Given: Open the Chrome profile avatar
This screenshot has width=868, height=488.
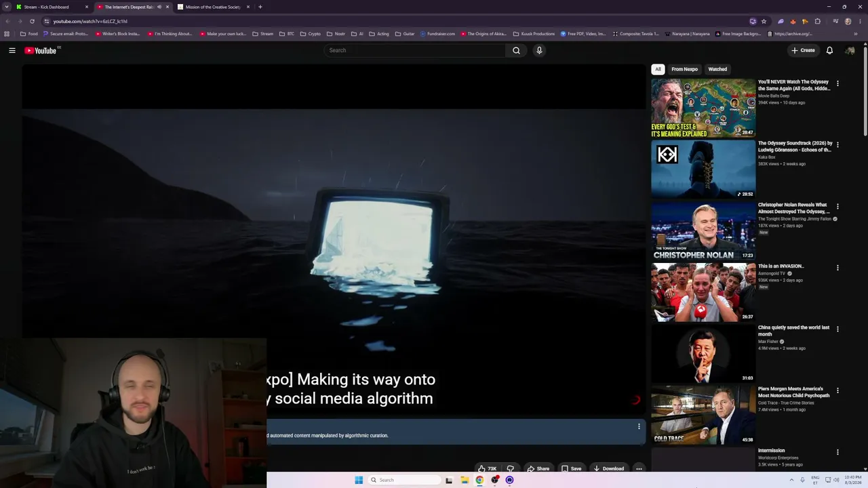Looking at the screenshot, I should 848,21.
